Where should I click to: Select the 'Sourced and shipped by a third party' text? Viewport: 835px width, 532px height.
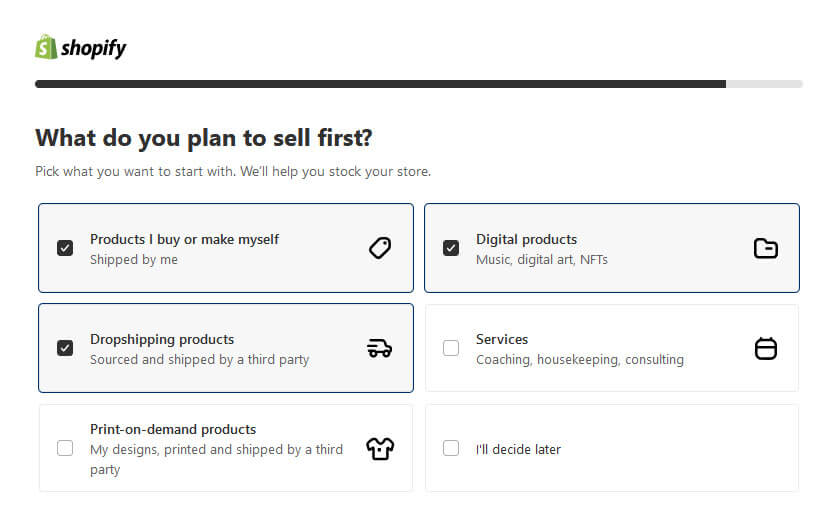point(199,359)
